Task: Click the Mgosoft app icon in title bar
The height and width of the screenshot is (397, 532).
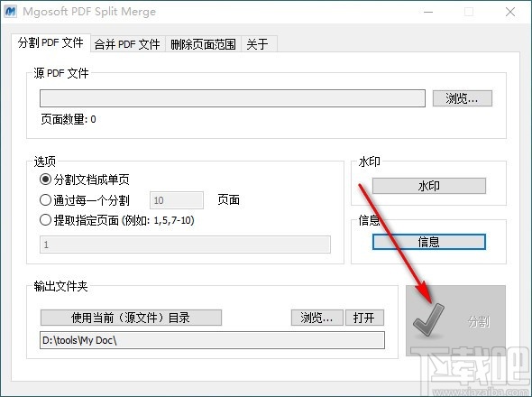Action: pos(11,11)
